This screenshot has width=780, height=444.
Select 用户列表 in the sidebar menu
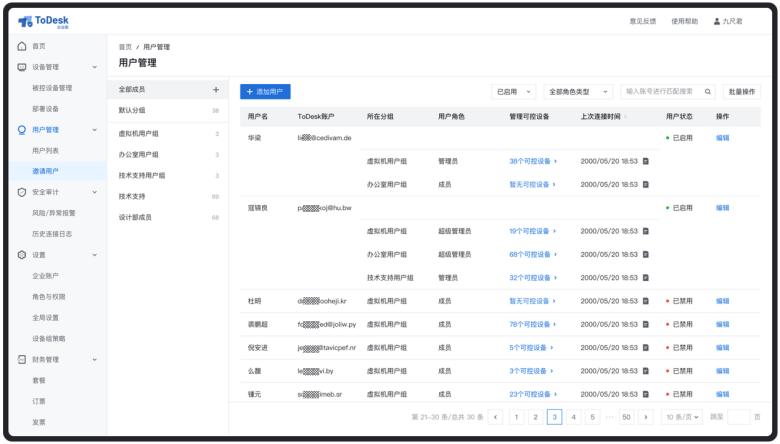(46, 151)
